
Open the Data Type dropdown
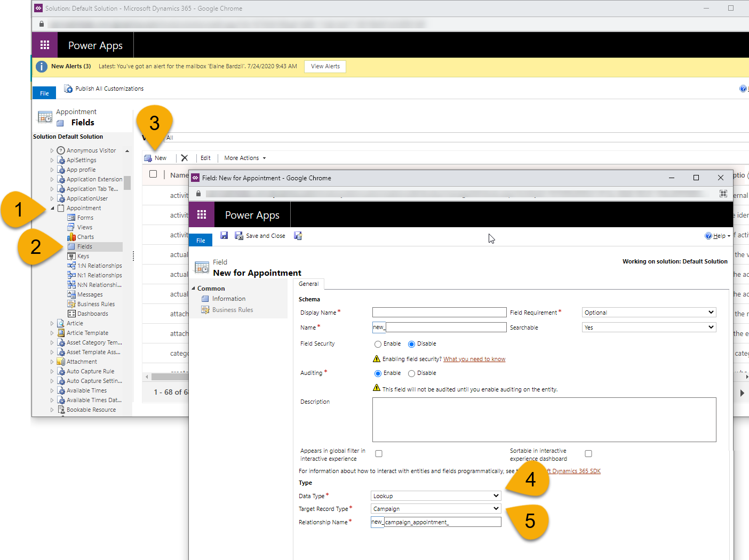(436, 496)
